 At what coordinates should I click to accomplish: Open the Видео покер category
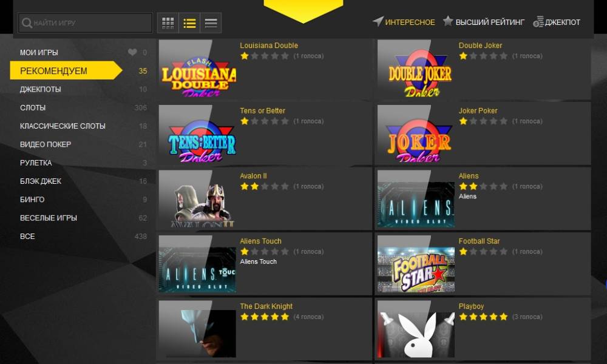pos(46,144)
